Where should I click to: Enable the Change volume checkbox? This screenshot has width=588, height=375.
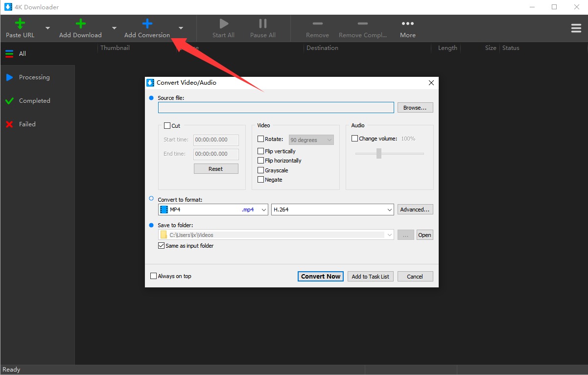(355, 139)
